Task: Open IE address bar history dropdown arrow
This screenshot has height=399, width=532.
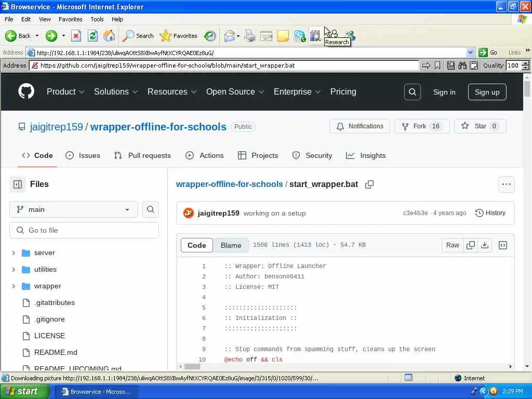Action: coord(470,52)
